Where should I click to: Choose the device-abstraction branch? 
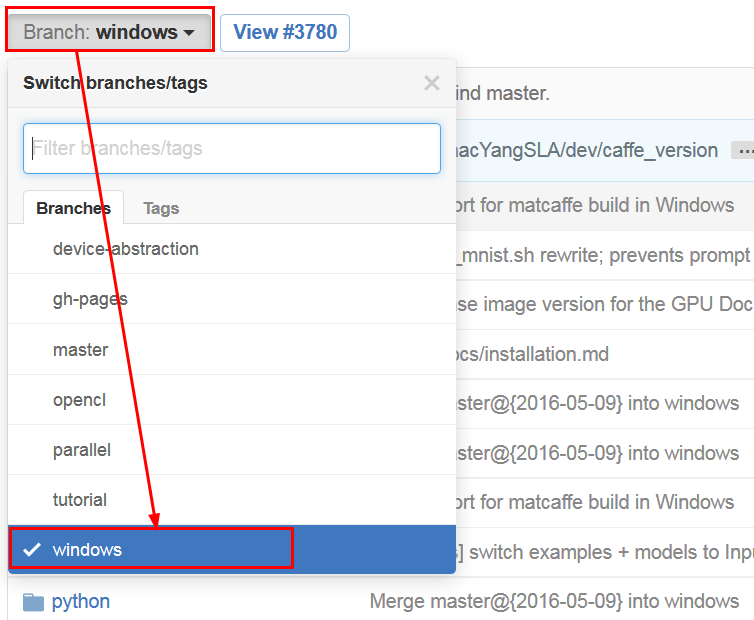232,249
